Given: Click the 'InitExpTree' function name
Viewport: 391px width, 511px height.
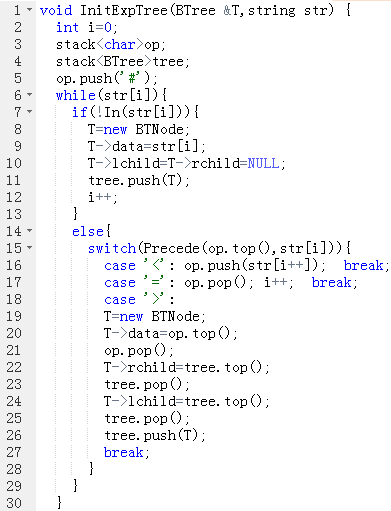Looking at the screenshot, I should [x=124, y=10].
